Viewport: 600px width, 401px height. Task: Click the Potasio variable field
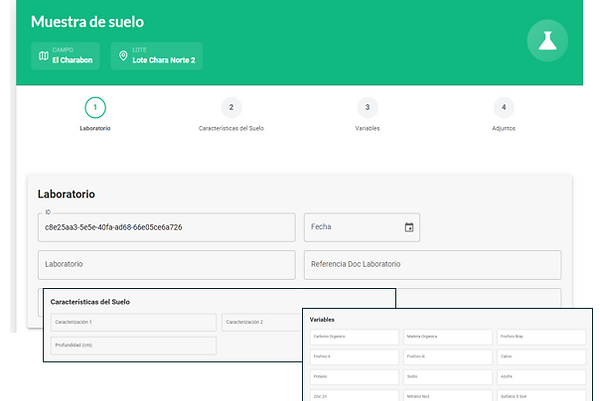354,377
